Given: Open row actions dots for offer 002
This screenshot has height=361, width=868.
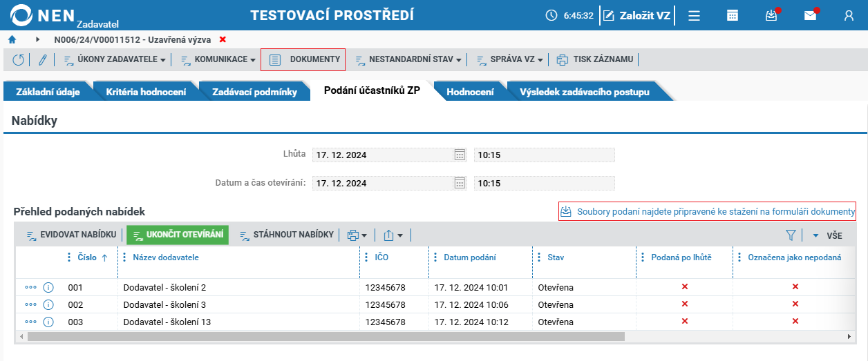Looking at the screenshot, I should [30, 304].
